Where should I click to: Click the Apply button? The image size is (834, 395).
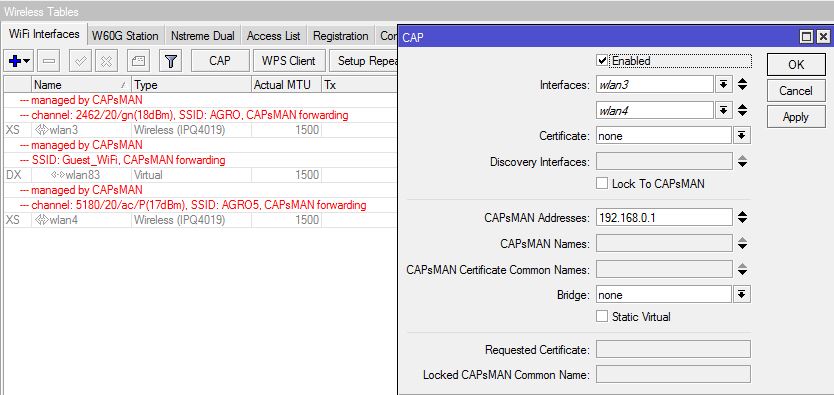[796, 117]
